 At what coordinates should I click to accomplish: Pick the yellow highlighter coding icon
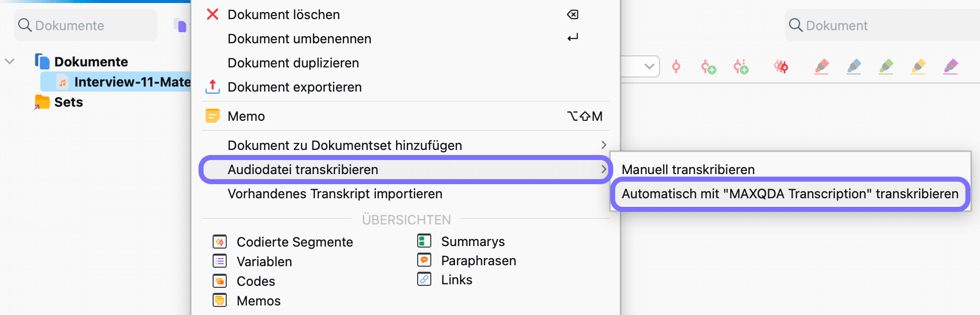coord(918,66)
